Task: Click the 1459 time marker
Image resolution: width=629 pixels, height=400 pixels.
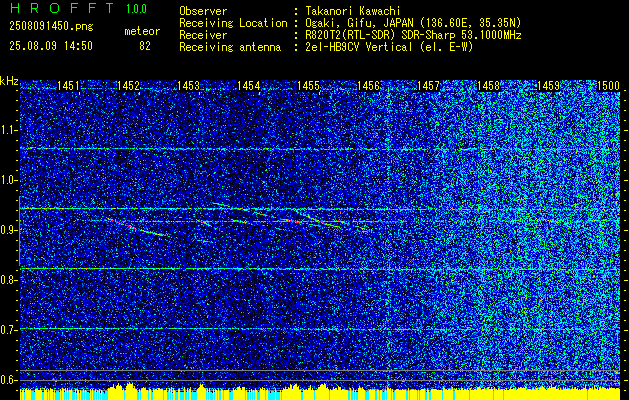Action: [549, 85]
